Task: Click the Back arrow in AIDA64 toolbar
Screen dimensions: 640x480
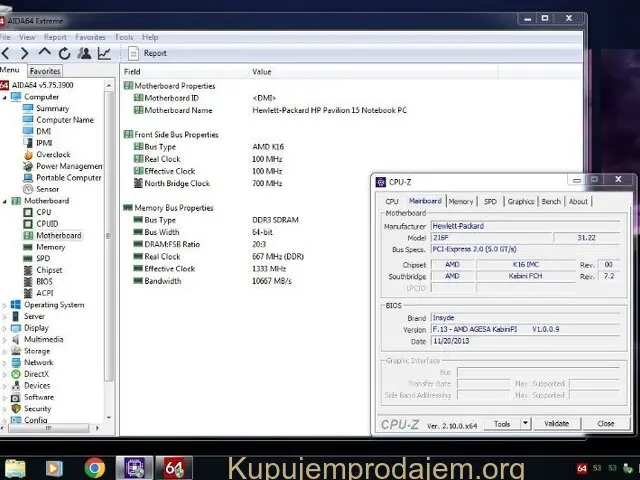Action: coord(6,53)
